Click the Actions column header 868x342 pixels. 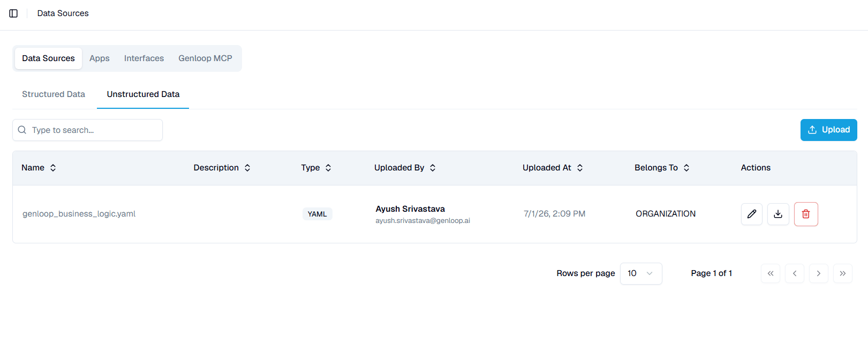(x=756, y=168)
